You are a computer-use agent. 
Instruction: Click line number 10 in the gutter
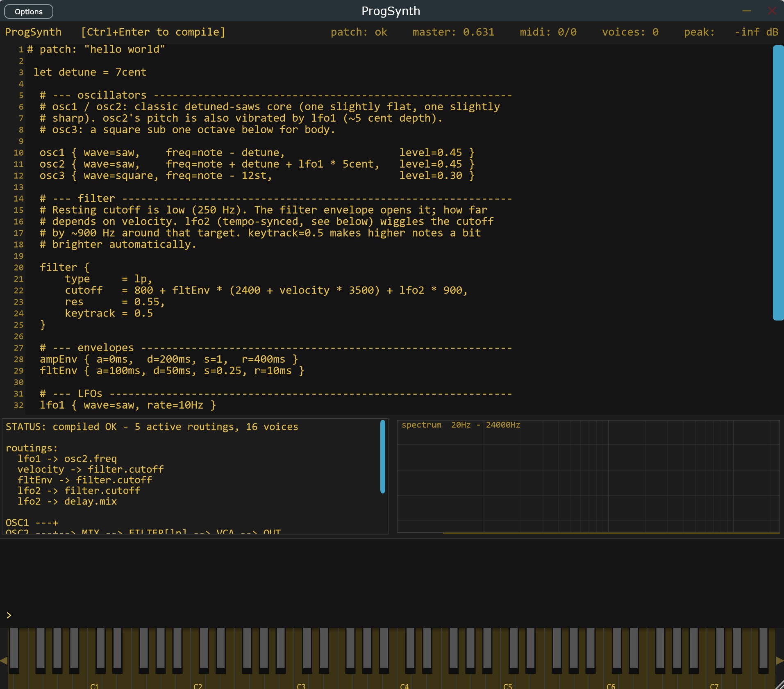[x=18, y=153]
